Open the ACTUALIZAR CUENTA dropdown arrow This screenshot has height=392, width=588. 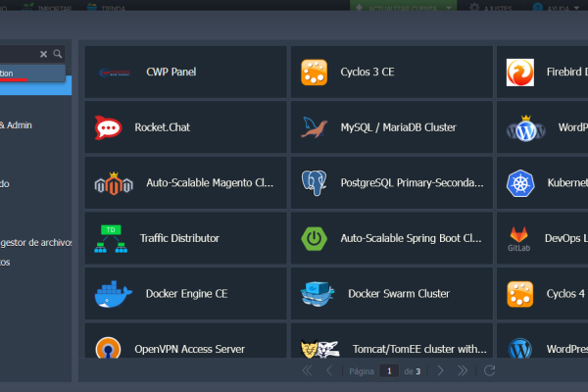(449, 8)
